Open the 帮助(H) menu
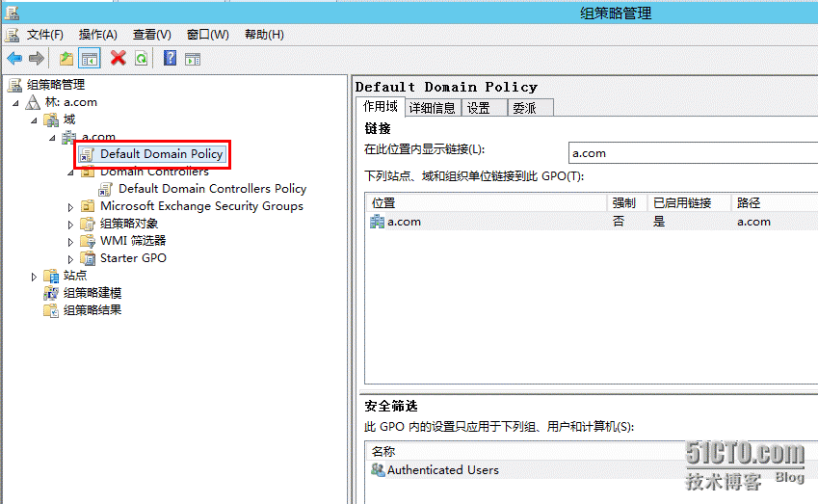The image size is (818, 504). (265, 35)
